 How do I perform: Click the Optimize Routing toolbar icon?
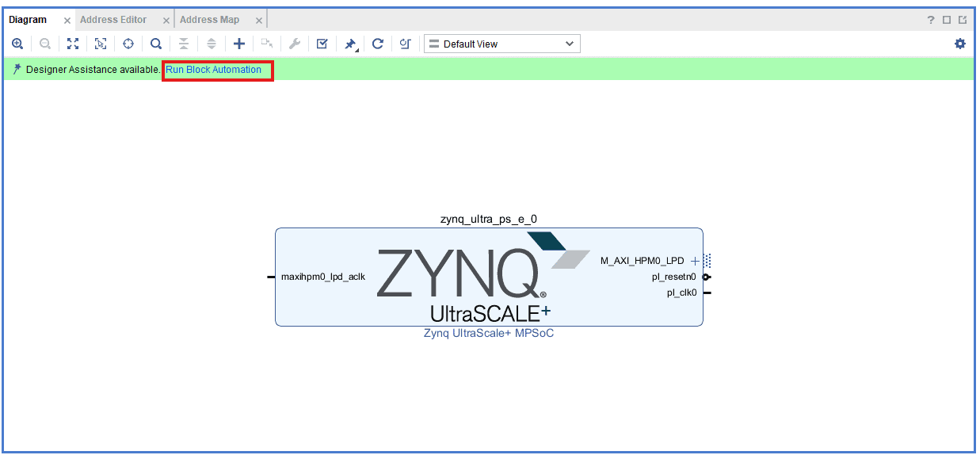click(x=405, y=44)
